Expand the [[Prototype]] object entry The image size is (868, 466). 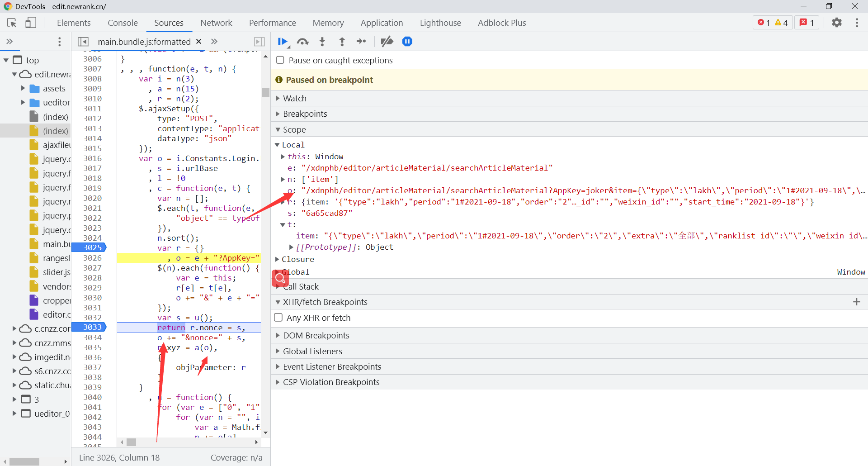coord(292,247)
